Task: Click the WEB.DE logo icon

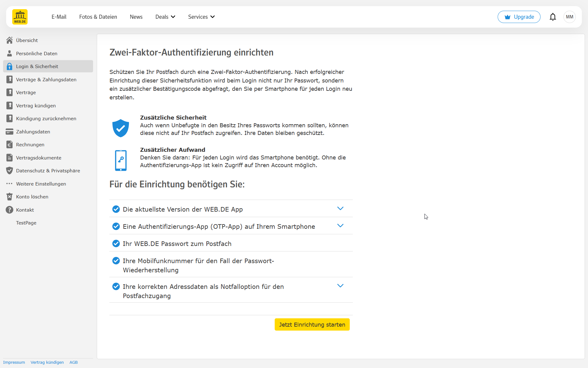Action: (x=20, y=17)
